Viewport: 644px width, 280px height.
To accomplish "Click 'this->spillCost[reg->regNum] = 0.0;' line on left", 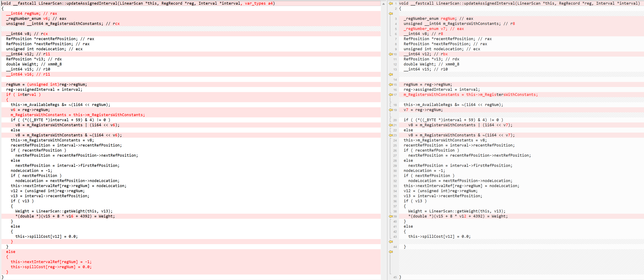I will pos(51,267).
